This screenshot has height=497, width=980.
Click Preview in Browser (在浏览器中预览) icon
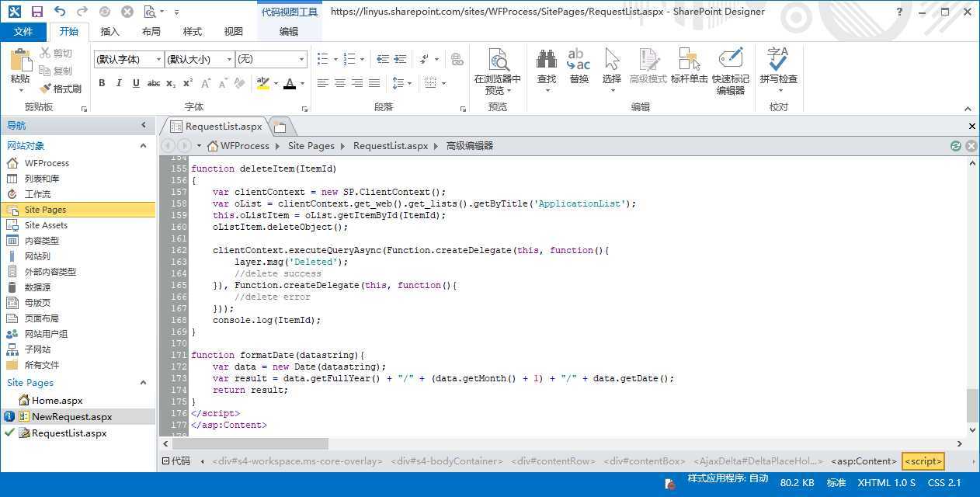pos(498,61)
